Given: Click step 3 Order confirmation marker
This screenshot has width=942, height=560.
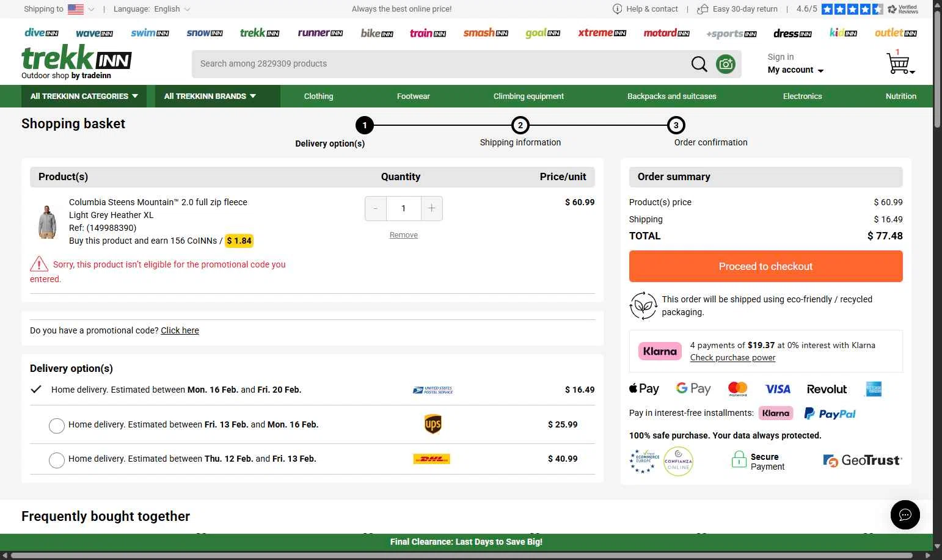Looking at the screenshot, I should click(676, 125).
